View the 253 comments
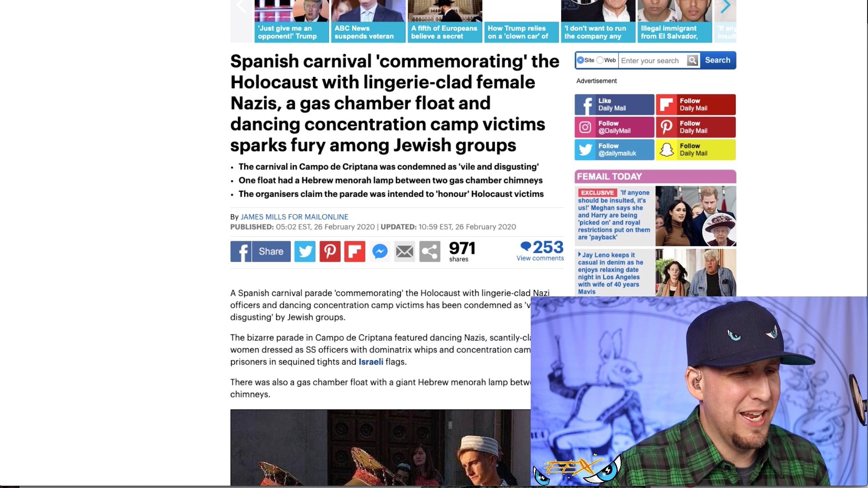This screenshot has width=868, height=488. click(x=540, y=251)
